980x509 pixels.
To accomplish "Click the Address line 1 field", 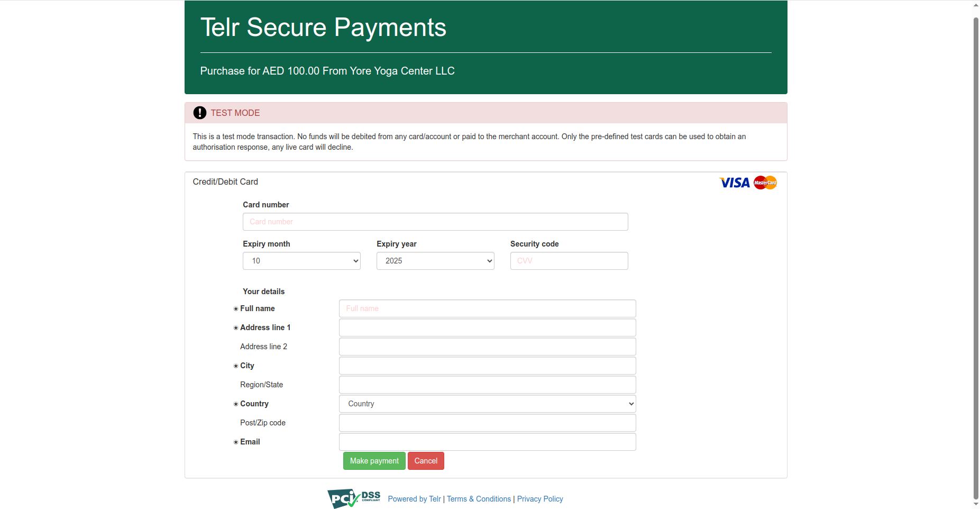I will point(487,327).
